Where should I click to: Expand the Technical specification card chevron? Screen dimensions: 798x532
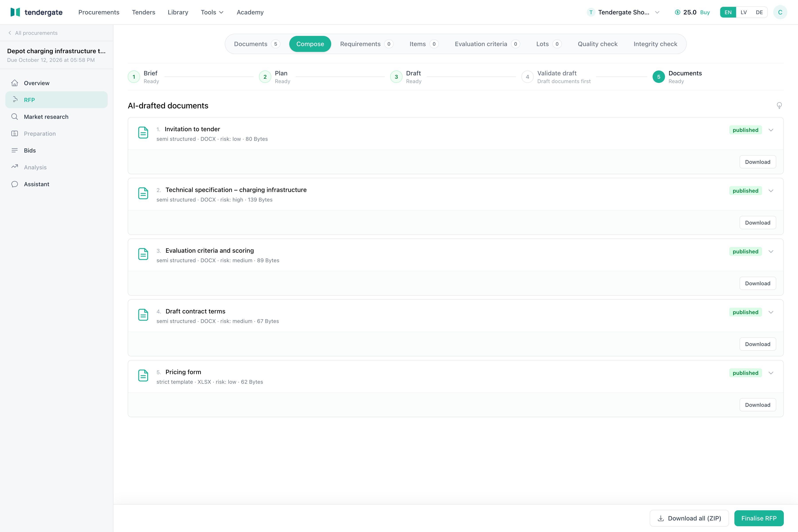pos(771,191)
